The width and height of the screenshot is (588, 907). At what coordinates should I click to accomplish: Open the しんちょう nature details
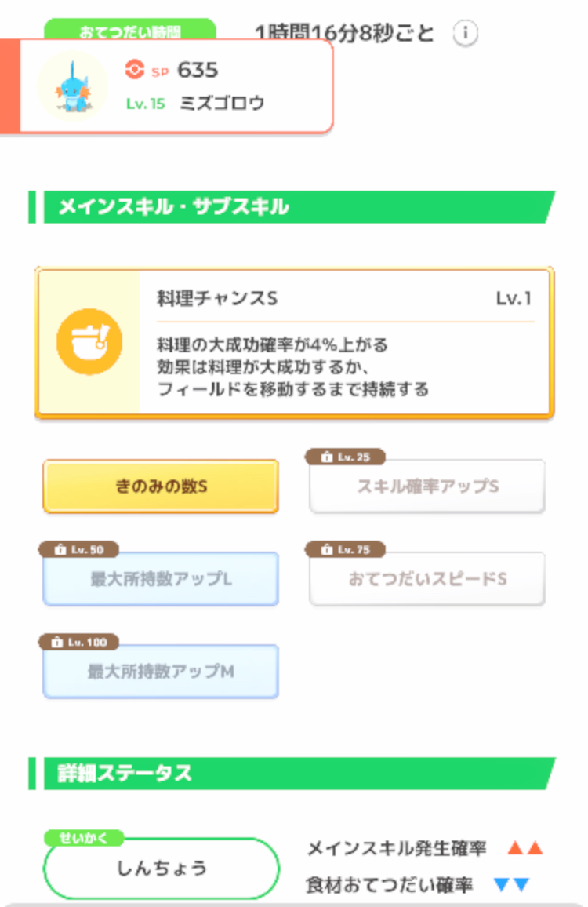point(162,868)
